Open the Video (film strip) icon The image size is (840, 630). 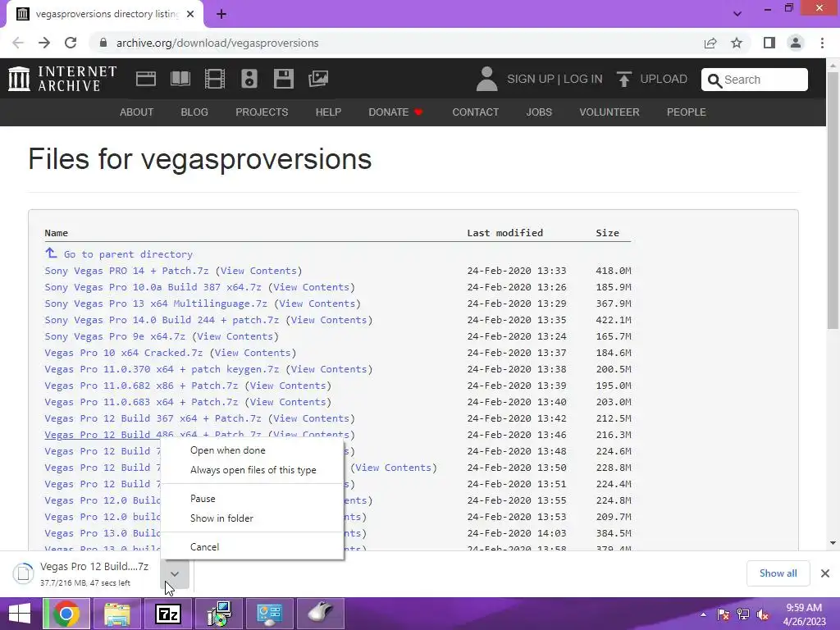point(215,79)
